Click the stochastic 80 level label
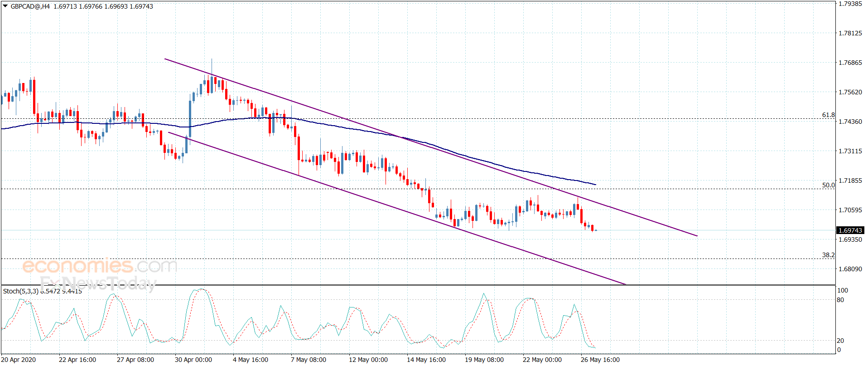This screenshot has width=868, height=366. click(840, 300)
